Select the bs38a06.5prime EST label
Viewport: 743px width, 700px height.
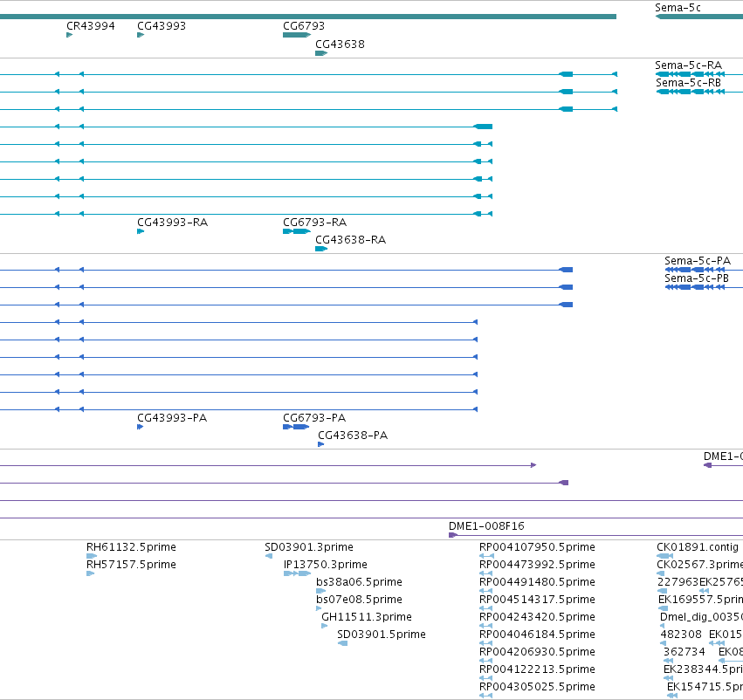[x=359, y=582]
